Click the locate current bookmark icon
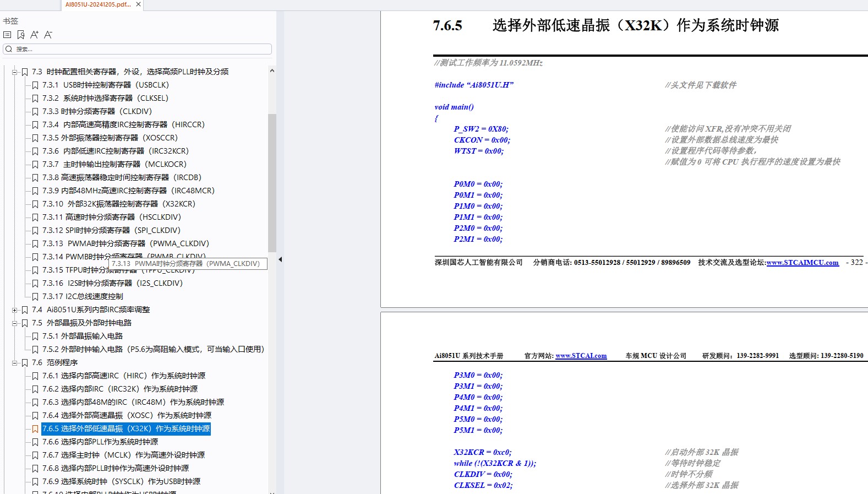 pos(21,35)
